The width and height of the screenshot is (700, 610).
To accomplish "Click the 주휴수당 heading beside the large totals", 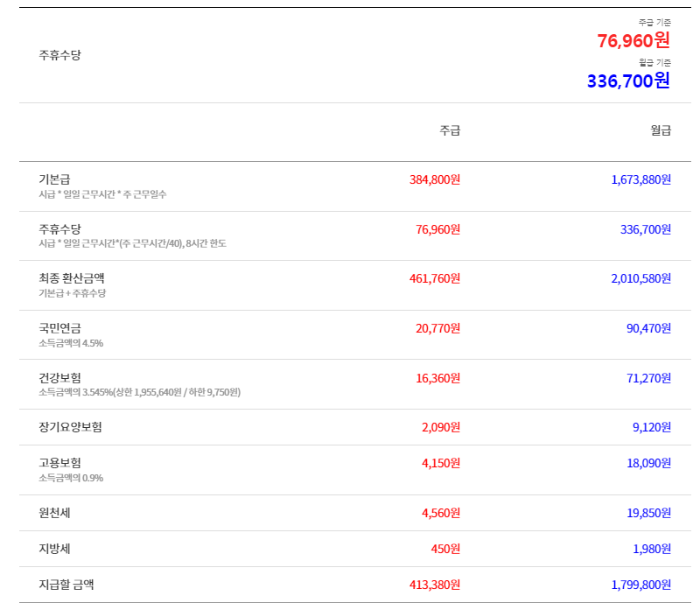I will click(59, 55).
